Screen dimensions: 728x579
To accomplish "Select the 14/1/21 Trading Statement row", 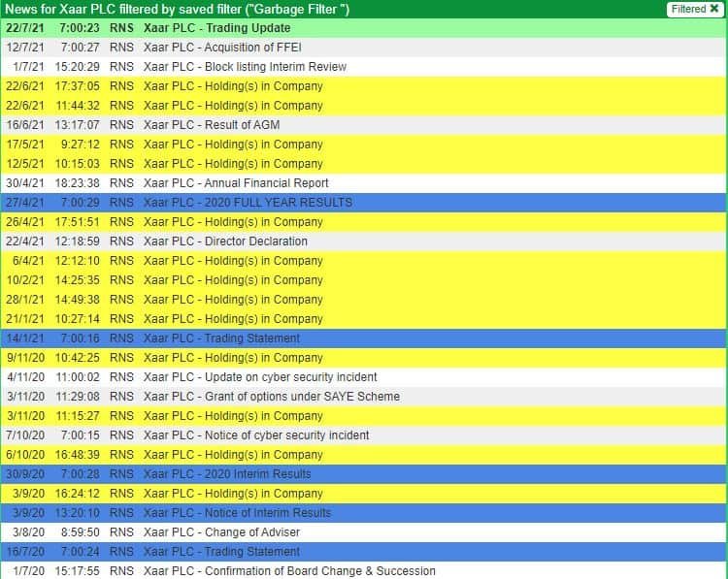I will pos(364,338).
